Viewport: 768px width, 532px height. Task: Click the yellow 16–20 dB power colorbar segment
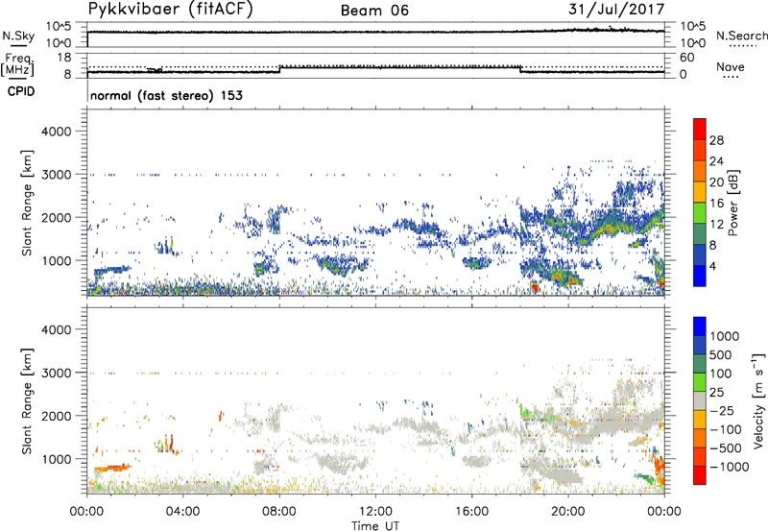(x=700, y=192)
